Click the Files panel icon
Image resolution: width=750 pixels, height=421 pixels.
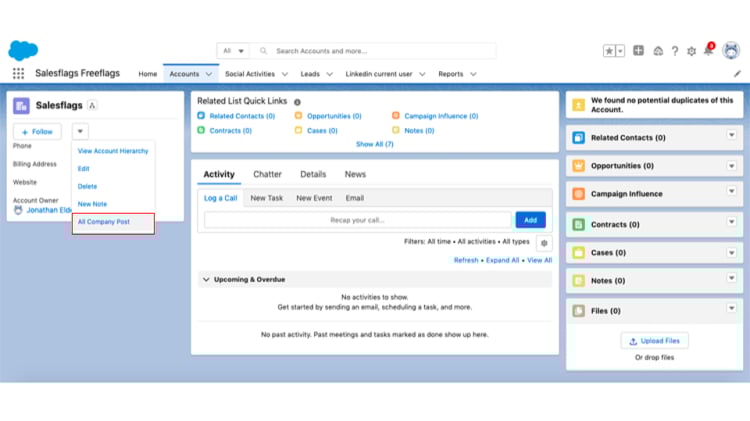click(578, 311)
